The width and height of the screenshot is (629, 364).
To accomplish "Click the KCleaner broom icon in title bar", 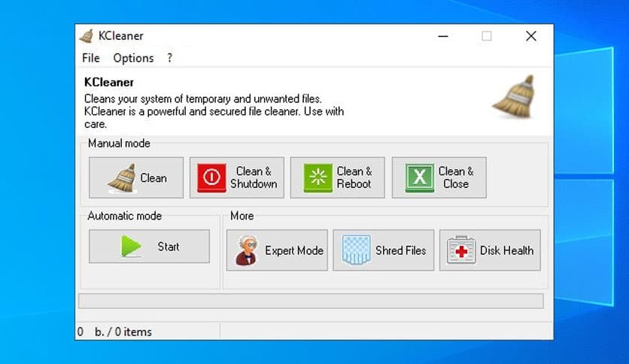I will coord(87,36).
